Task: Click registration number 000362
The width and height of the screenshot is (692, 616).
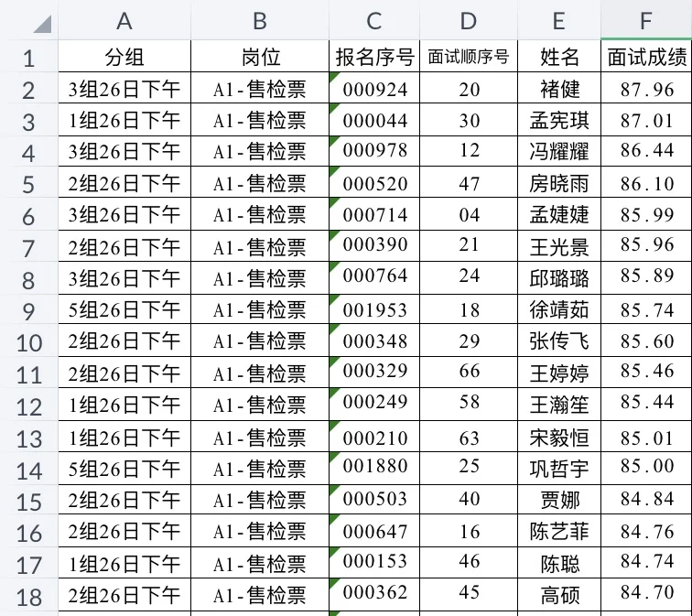Action: pos(374,595)
